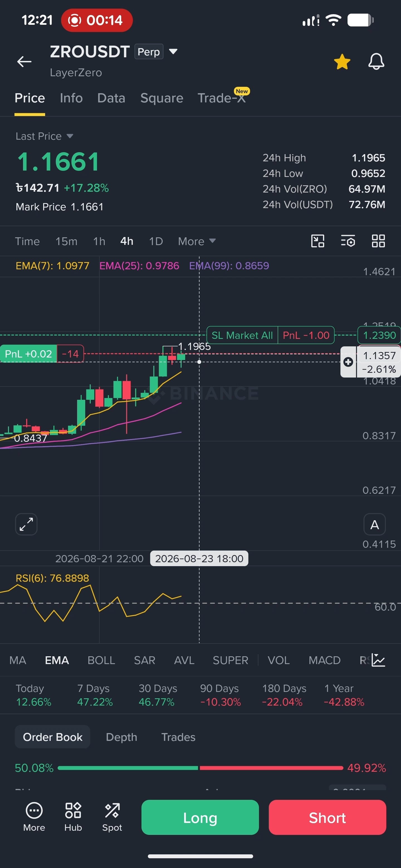Tap the RSI(6) indicator label
The height and width of the screenshot is (868, 401).
click(x=52, y=578)
